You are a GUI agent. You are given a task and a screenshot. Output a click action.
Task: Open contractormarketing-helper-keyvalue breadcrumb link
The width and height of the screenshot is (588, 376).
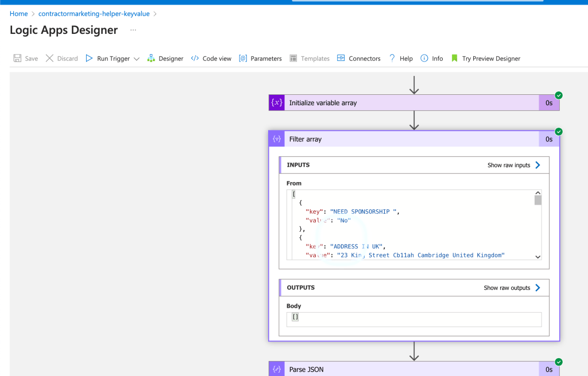click(94, 14)
